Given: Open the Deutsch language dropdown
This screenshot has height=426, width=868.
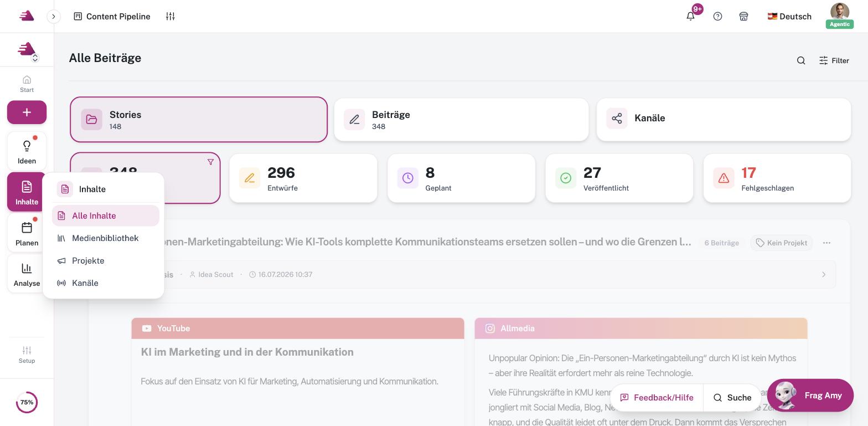Looking at the screenshot, I should (x=789, y=16).
